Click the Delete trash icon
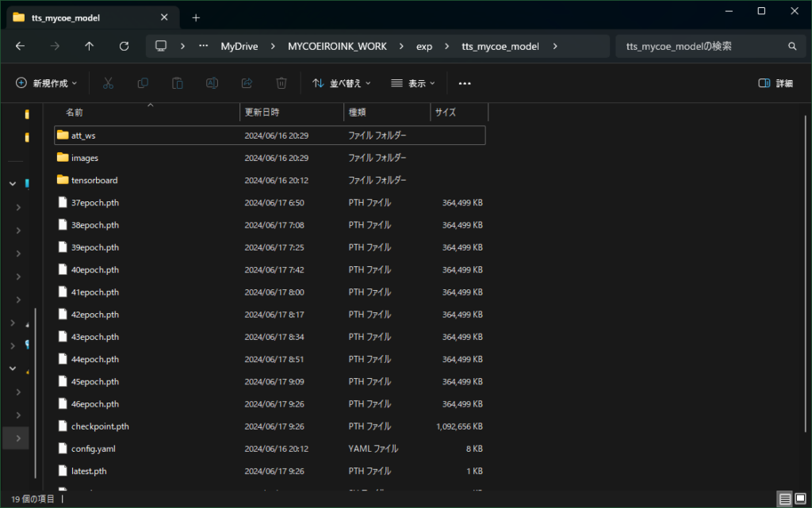Screen dimensions: 812x508 pos(282,83)
